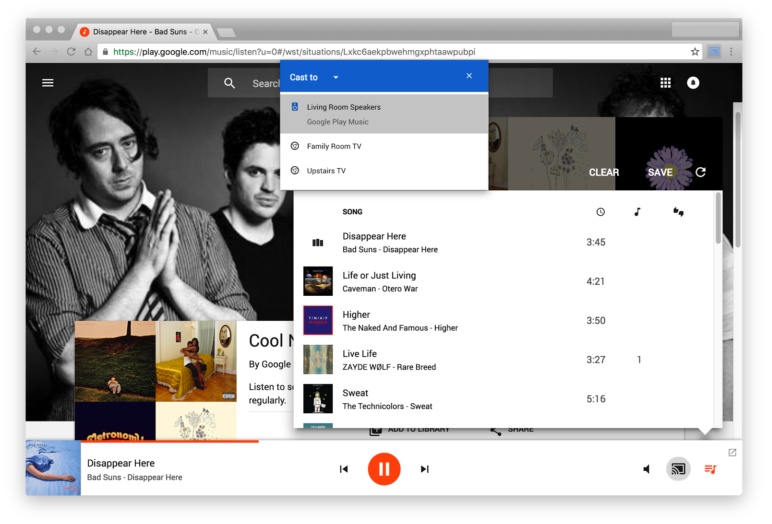This screenshot has width=772, height=524.
Task: Bookmark page with the star icon
Action: click(x=695, y=52)
